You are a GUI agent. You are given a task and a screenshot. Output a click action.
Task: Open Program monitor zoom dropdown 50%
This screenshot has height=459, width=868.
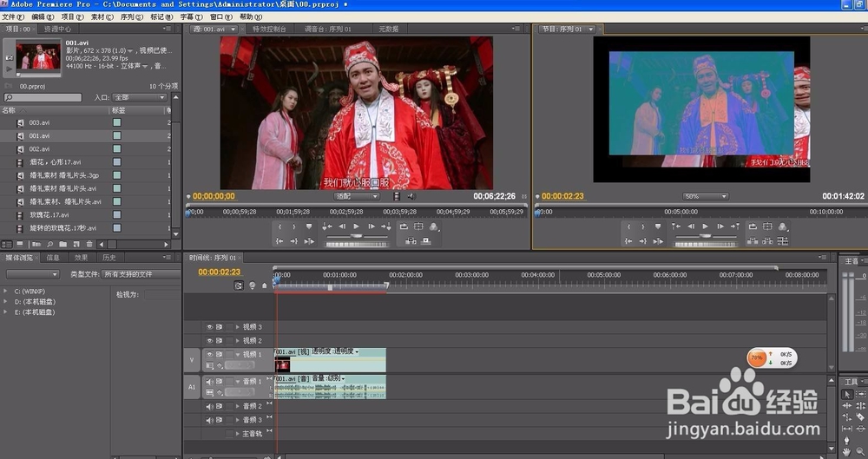(705, 196)
